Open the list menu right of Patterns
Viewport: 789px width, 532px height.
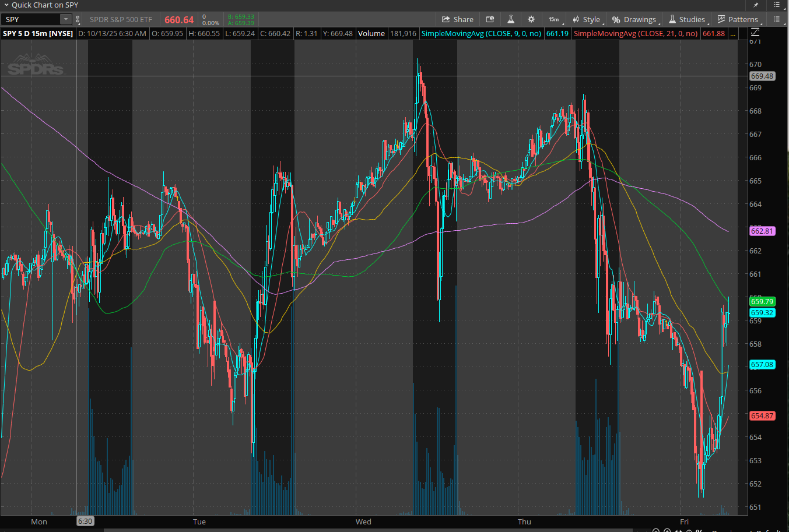(x=777, y=19)
